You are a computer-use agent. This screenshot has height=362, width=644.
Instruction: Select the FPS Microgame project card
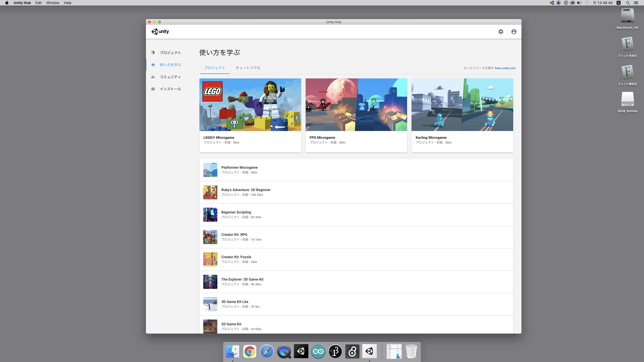356,115
